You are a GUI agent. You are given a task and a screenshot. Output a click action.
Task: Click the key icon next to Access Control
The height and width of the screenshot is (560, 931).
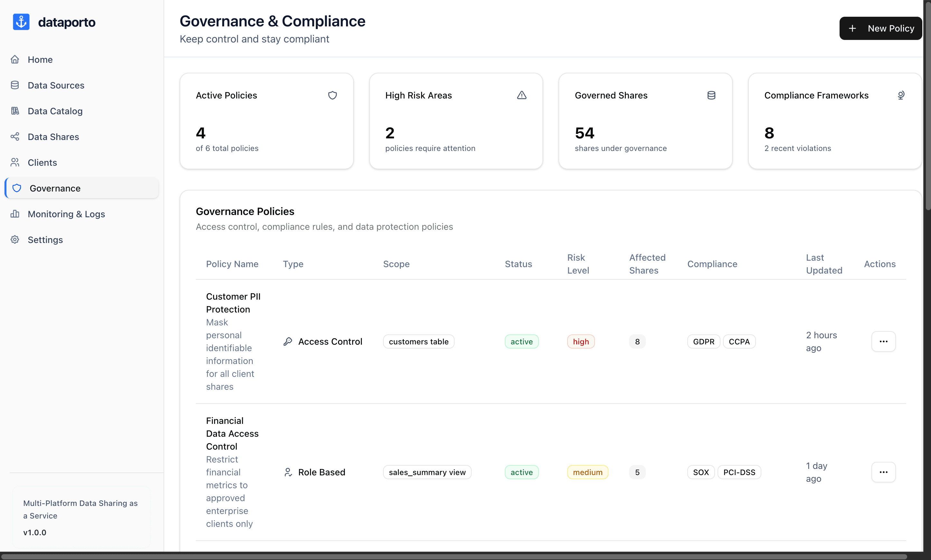[288, 341]
